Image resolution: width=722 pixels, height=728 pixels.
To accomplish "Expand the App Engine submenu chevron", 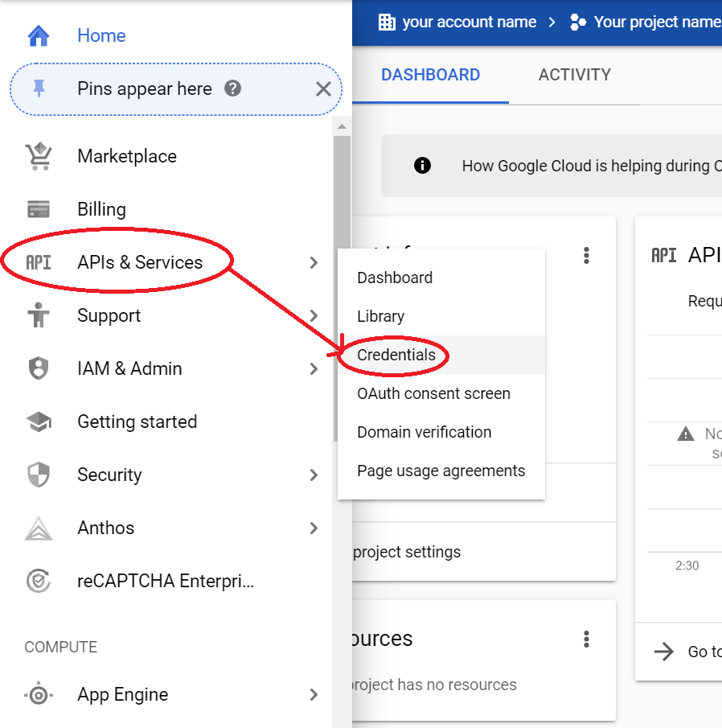I will coord(314,694).
